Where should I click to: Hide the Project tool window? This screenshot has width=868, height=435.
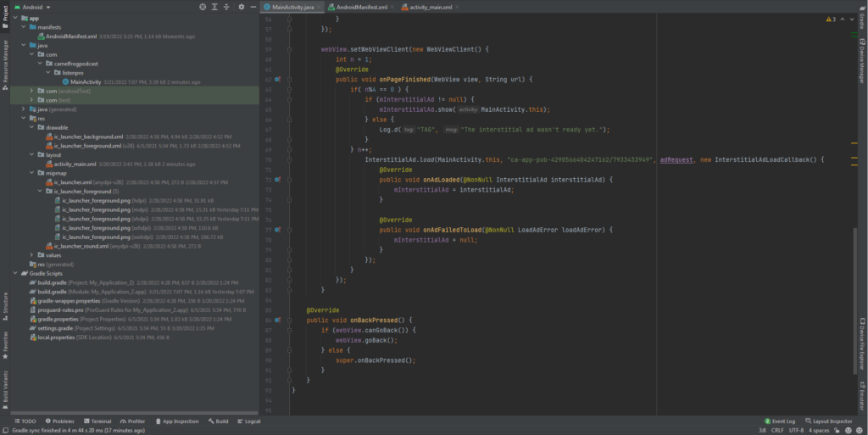(x=253, y=7)
